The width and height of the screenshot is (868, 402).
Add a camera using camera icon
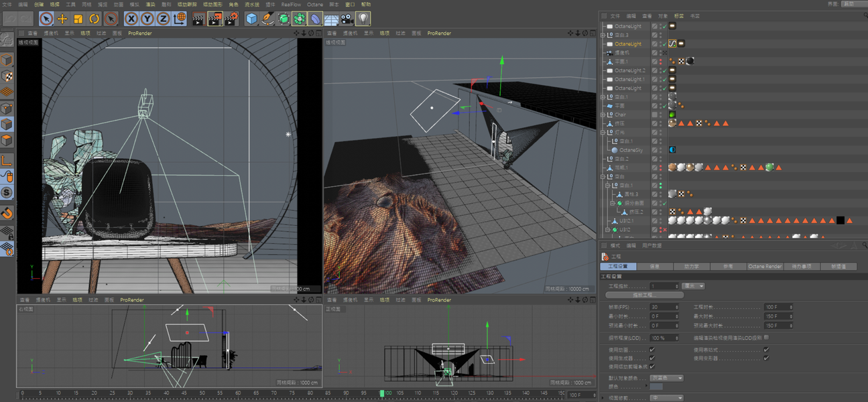[347, 19]
